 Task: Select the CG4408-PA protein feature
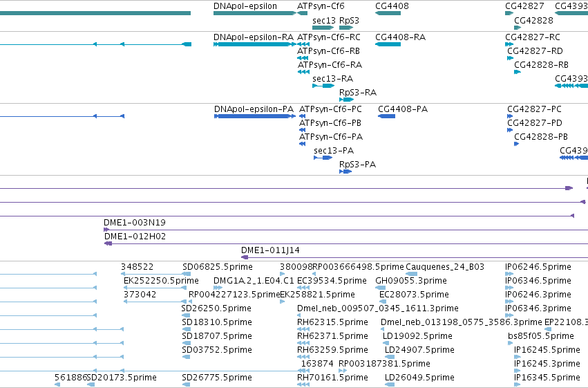click(x=387, y=116)
